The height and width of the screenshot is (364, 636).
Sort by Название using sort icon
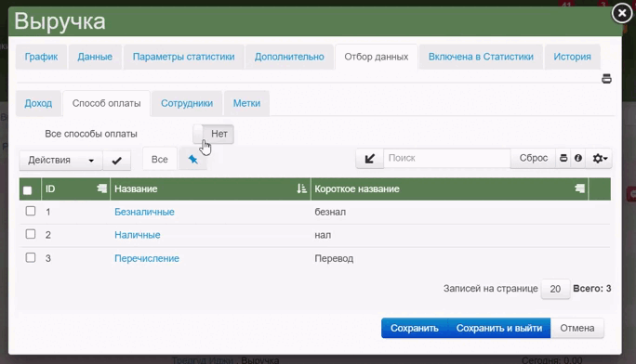301,188
